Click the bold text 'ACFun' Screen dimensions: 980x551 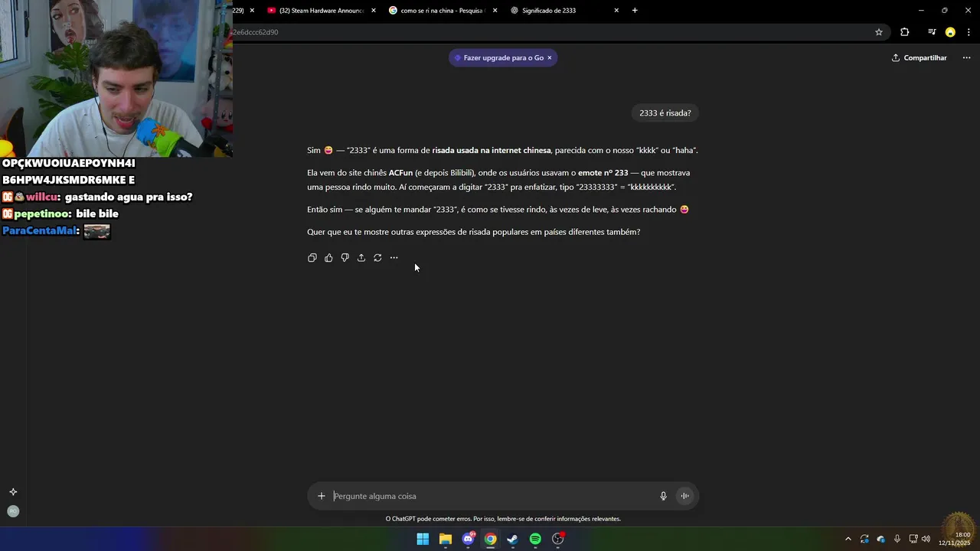click(401, 173)
